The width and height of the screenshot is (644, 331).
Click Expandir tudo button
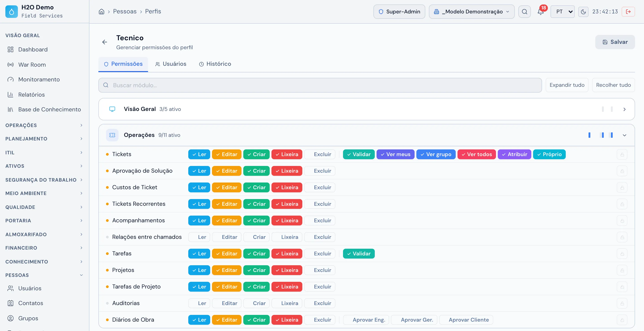(x=567, y=85)
